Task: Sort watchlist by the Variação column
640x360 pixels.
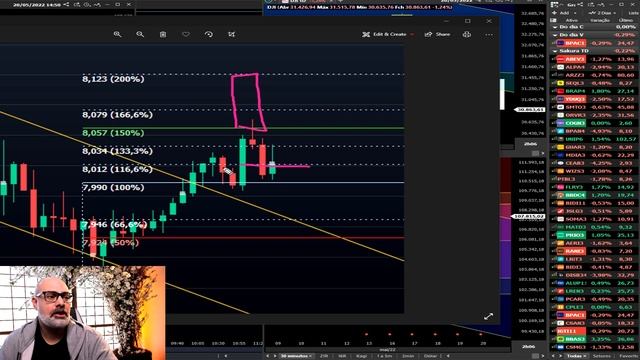Action: [600, 20]
